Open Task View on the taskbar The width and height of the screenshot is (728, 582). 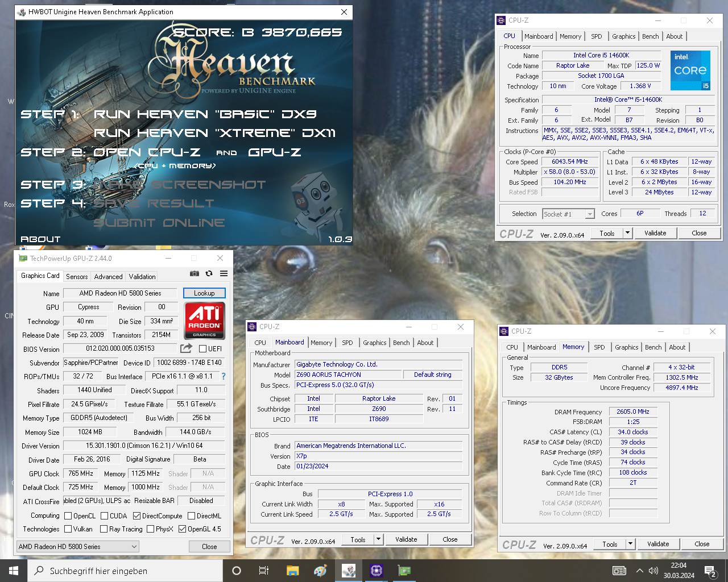click(263, 571)
